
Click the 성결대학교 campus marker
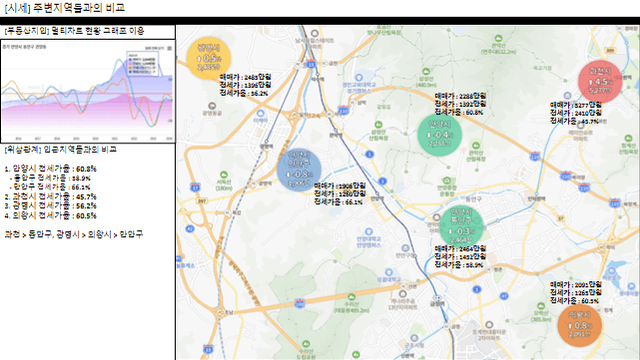389,272
